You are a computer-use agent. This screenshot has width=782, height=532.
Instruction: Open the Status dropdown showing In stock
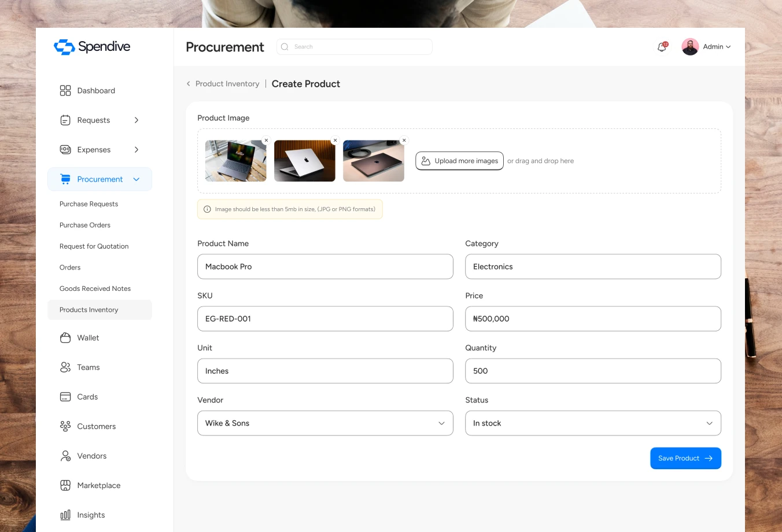click(x=593, y=423)
